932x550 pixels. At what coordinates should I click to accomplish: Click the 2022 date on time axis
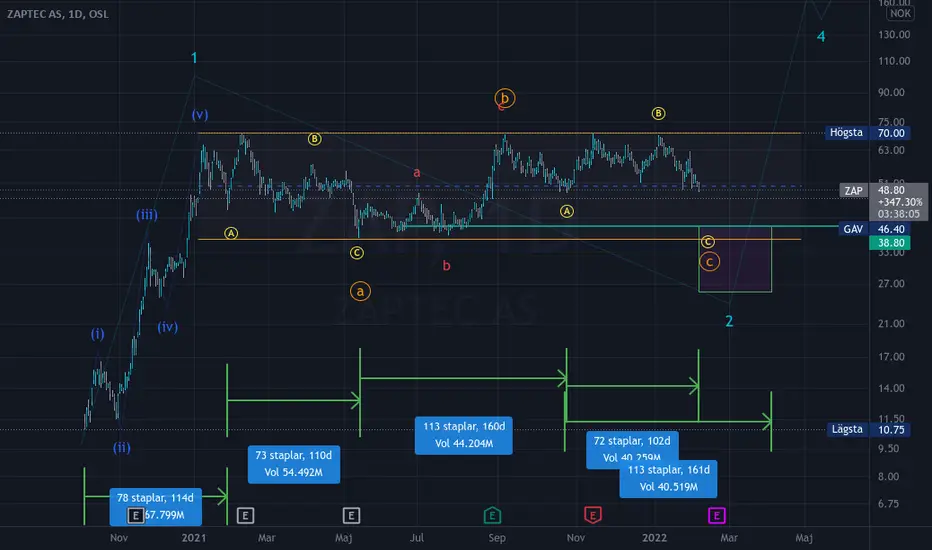(654, 538)
